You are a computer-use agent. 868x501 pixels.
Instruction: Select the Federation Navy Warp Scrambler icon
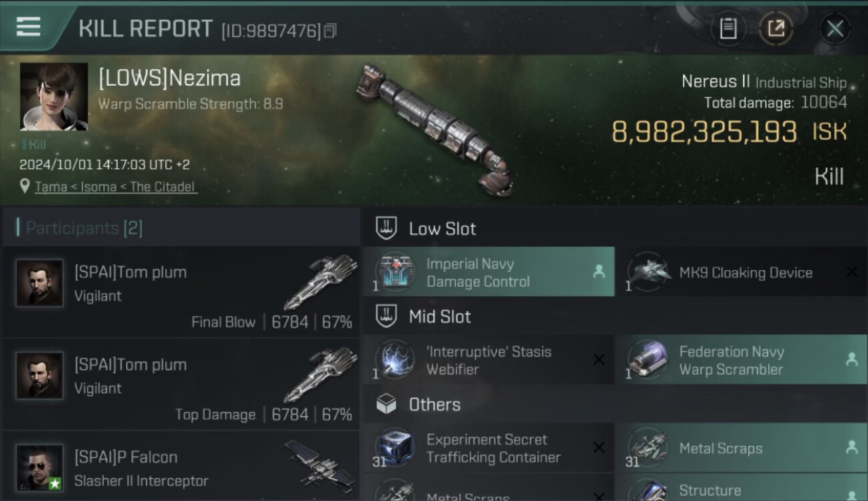[647, 359]
